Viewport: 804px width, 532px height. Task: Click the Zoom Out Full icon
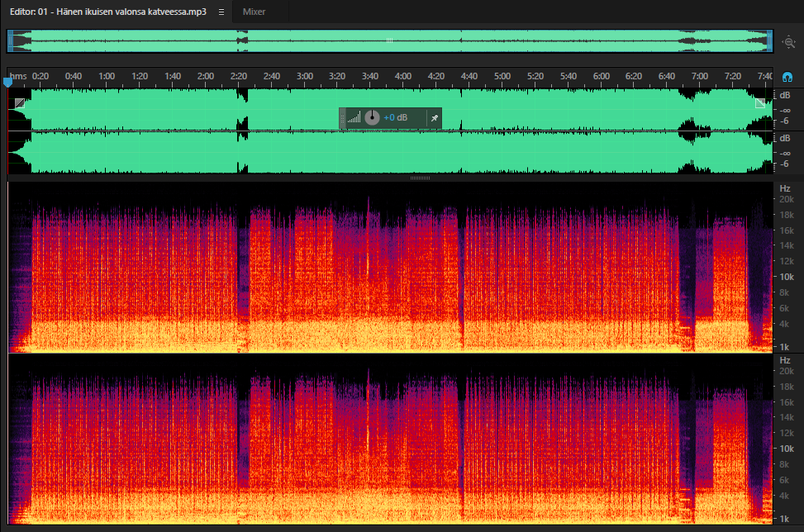pos(788,42)
